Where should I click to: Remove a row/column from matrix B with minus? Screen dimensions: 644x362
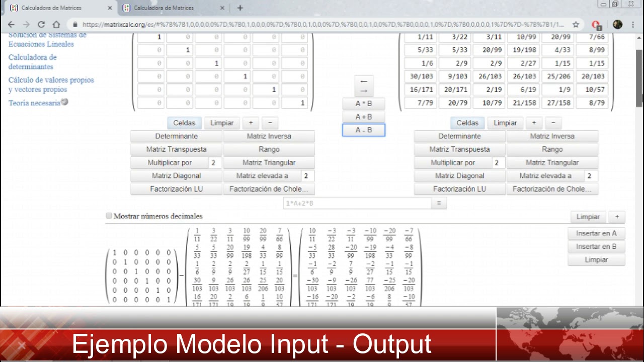(553, 123)
